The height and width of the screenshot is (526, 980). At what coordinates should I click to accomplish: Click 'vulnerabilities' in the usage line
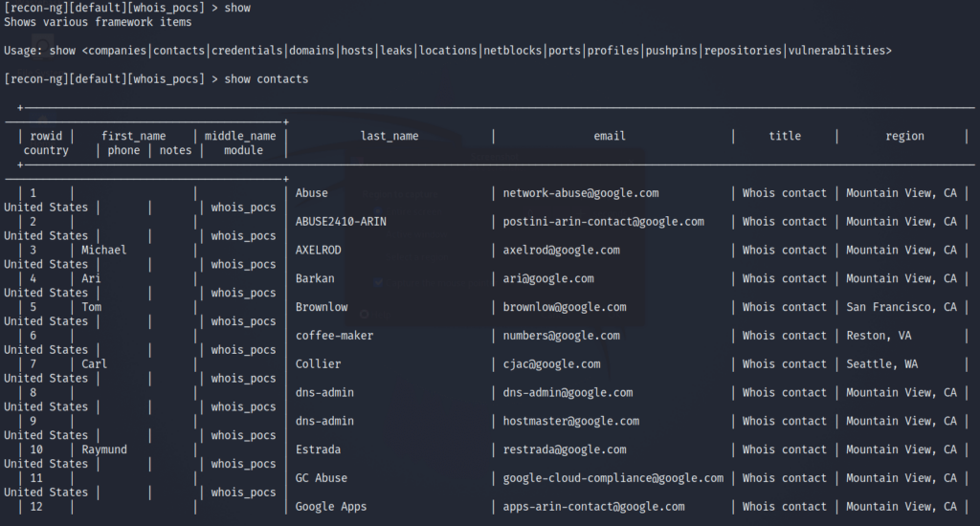coord(836,50)
